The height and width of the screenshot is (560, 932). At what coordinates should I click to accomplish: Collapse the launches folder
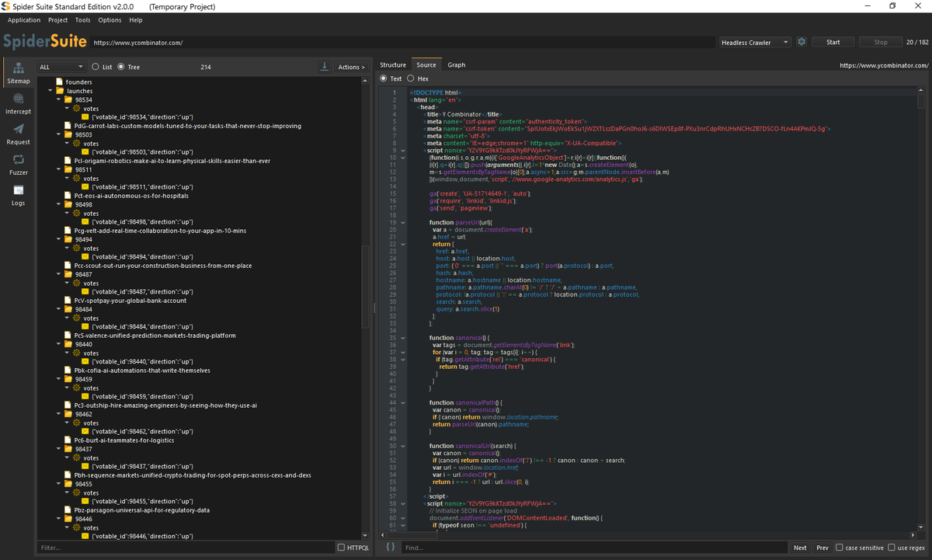click(50, 91)
